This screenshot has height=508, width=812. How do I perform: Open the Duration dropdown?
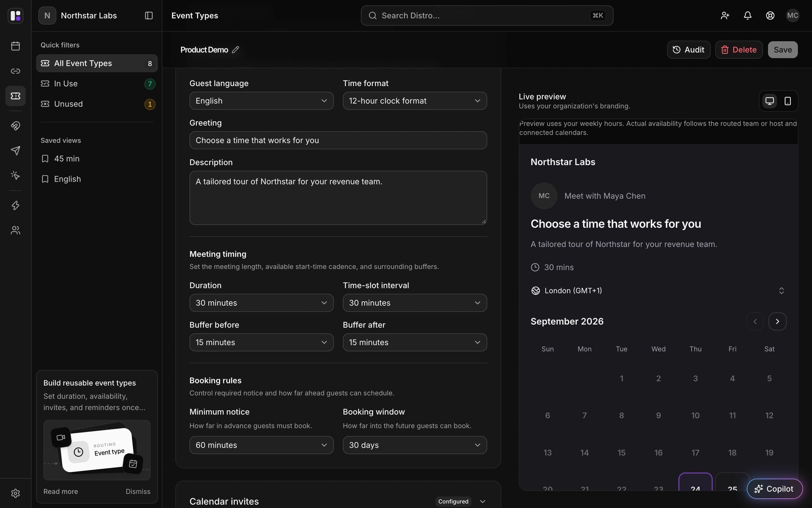coord(261,303)
